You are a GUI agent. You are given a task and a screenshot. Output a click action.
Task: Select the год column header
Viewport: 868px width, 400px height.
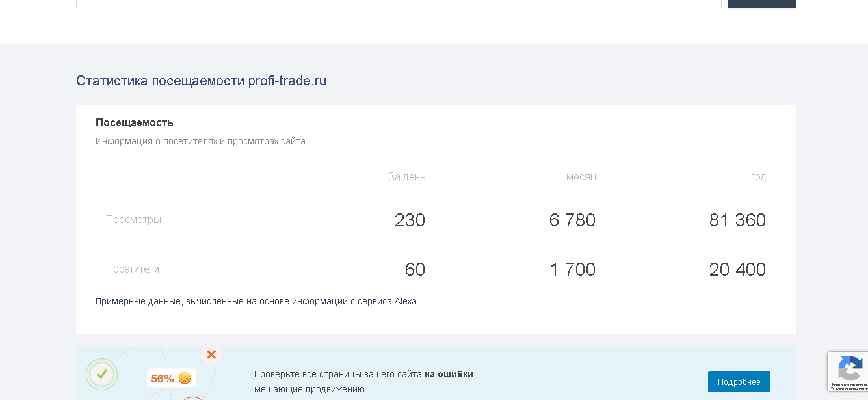click(758, 177)
